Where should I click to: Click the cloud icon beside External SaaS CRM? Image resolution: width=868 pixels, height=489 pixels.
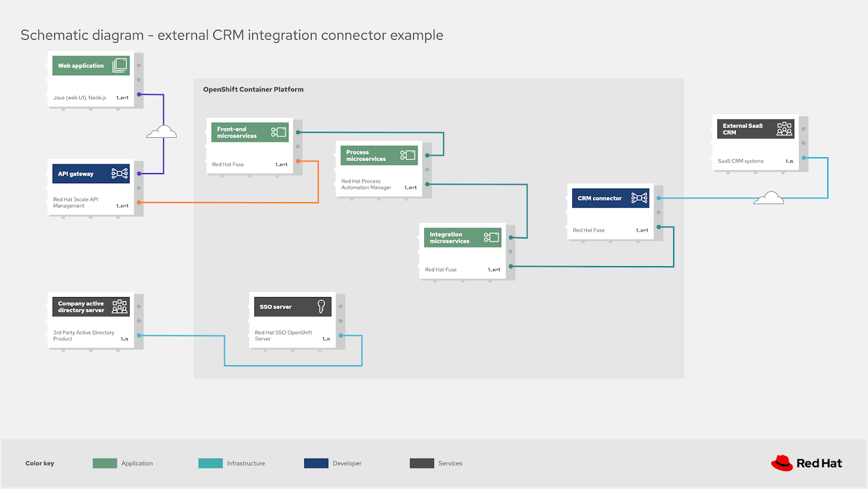click(x=768, y=198)
